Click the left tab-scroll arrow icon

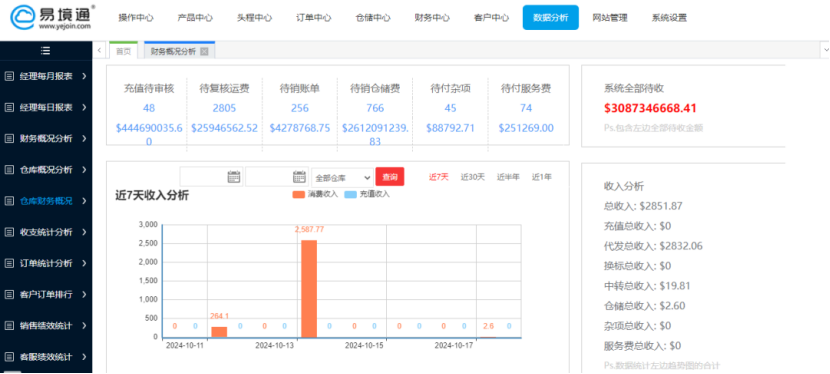100,50
